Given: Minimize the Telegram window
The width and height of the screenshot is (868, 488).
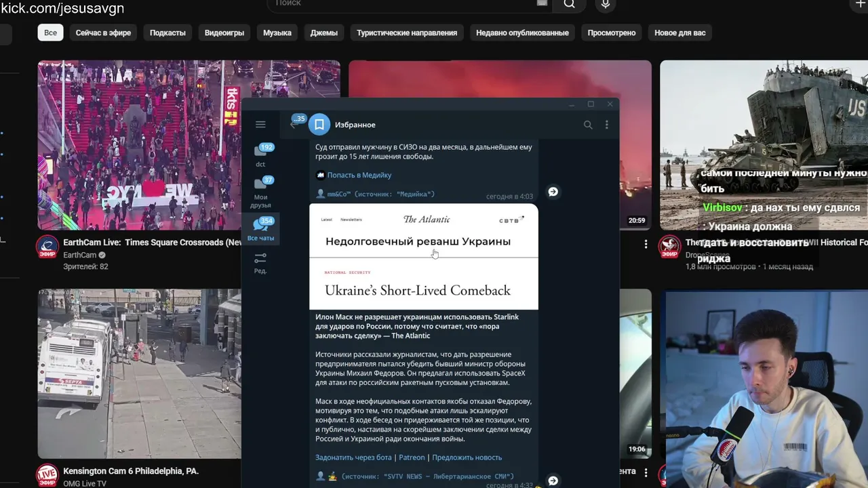Looking at the screenshot, I should pyautogui.click(x=572, y=104).
